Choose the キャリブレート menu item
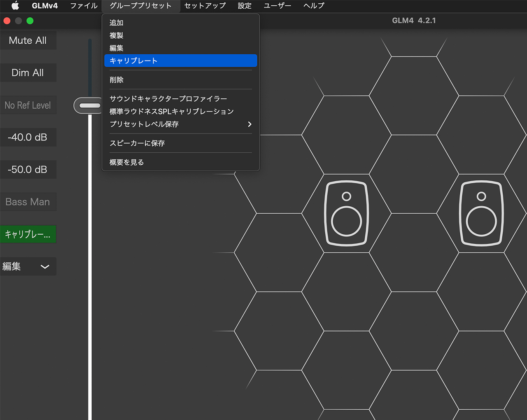527x420 pixels. 180,61
